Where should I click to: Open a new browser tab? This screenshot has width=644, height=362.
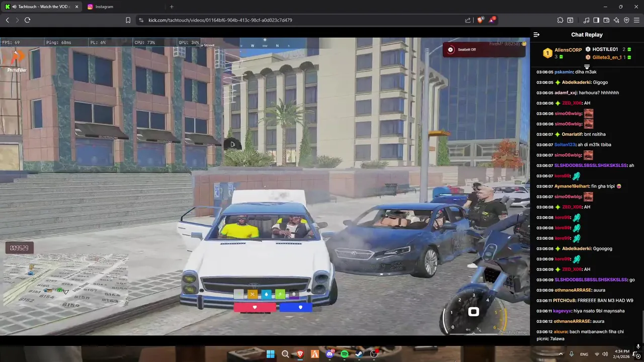[x=172, y=7]
